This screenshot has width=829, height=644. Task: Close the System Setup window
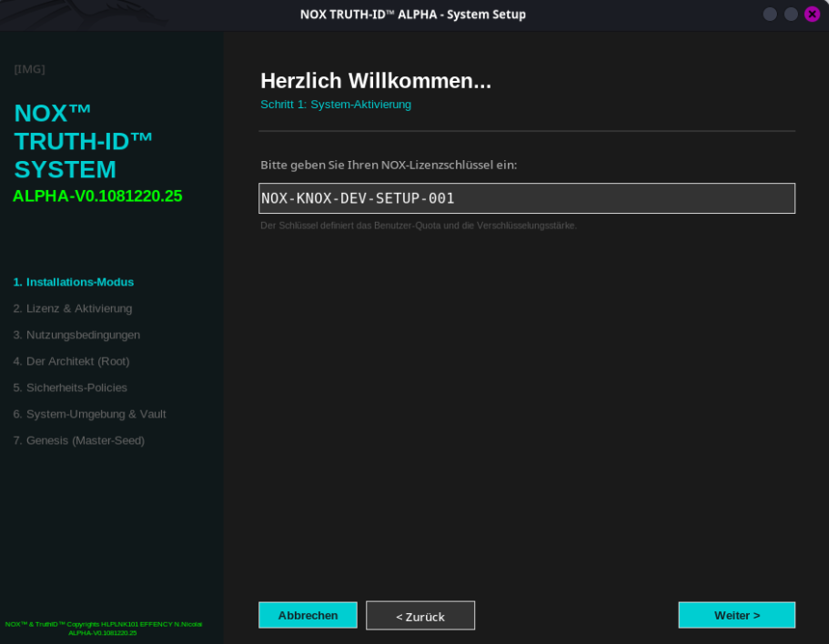click(x=812, y=15)
